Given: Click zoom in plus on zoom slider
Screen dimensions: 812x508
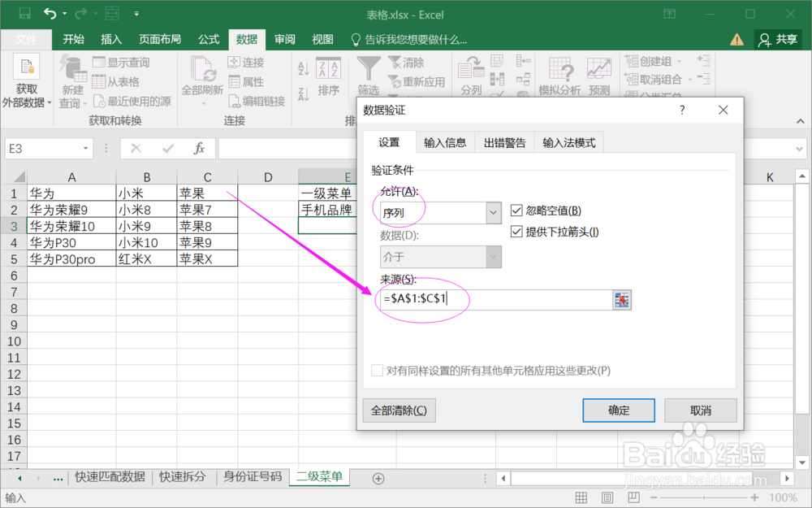Looking at the screenshot, I should coord(754,497).
